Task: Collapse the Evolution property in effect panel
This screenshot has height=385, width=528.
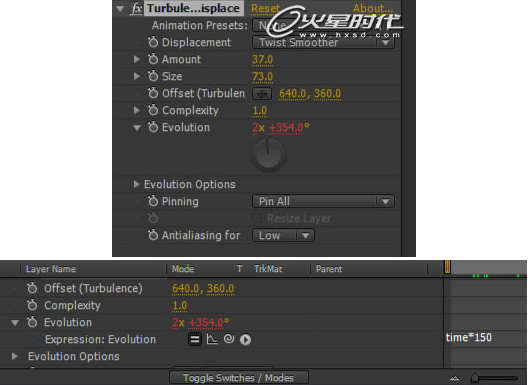Action: click(x=137, y=128)
